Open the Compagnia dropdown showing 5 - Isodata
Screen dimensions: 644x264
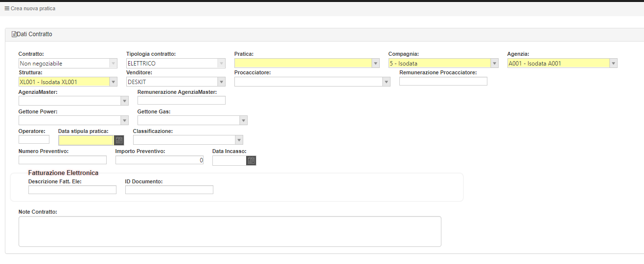(494, 64)
